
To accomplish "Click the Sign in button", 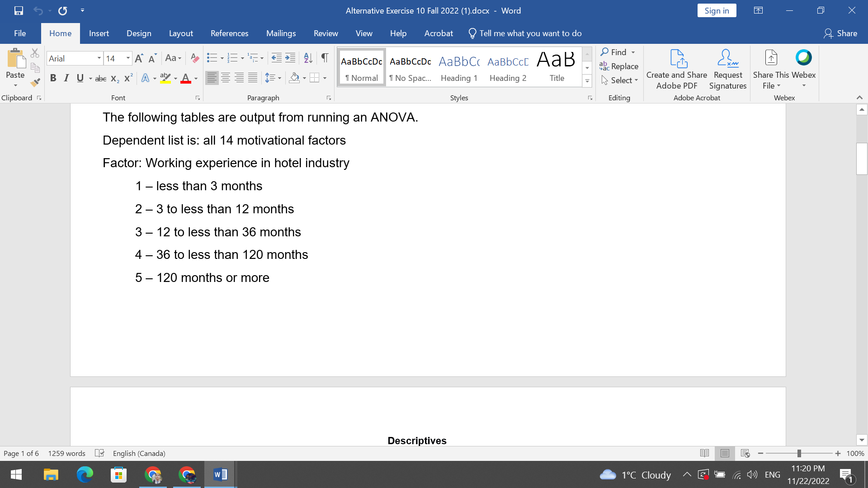I will (717, 10).
